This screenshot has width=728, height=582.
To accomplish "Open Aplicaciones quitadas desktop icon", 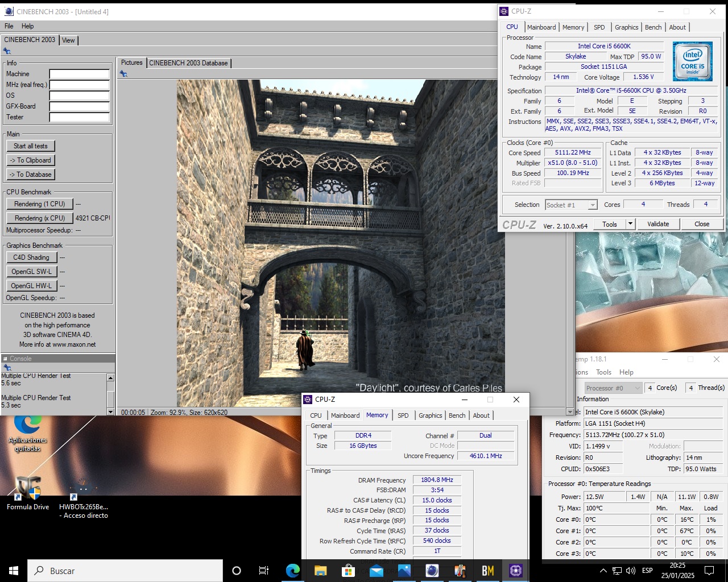I will point(27,434).
